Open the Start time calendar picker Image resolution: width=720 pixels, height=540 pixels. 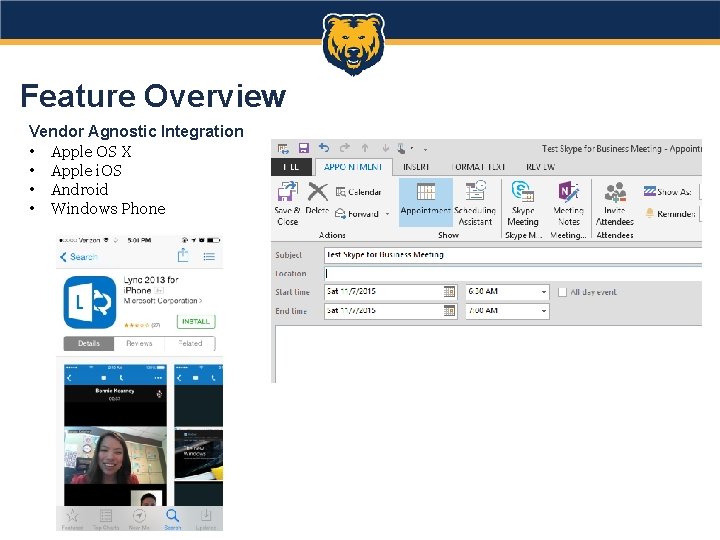coord(449,292)
